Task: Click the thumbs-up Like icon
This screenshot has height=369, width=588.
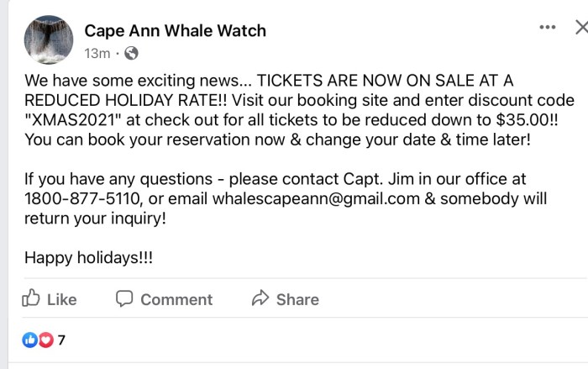Action: (32, 298)
